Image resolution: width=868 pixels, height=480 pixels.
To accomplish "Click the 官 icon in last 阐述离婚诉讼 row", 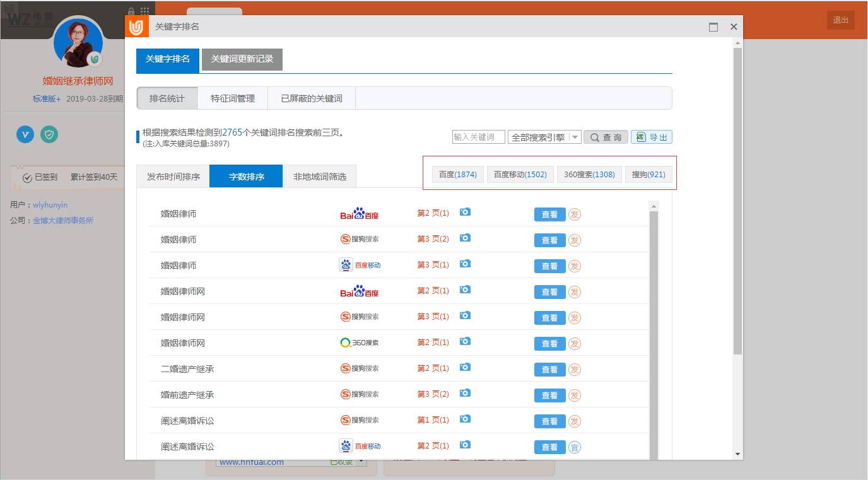I will (575, 447).
